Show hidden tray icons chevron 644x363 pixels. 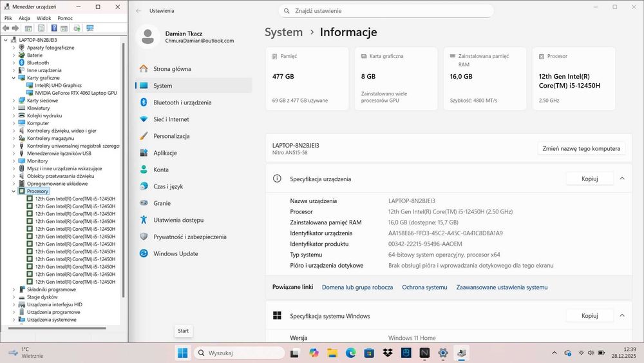point(554,353)
